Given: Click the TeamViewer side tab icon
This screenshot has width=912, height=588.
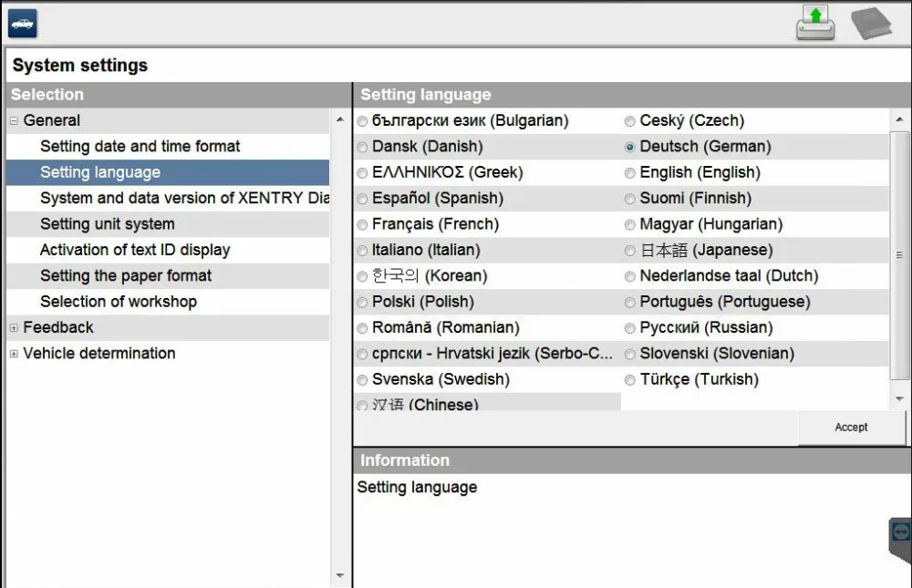Looking at the screenshot, I should 900,541.
